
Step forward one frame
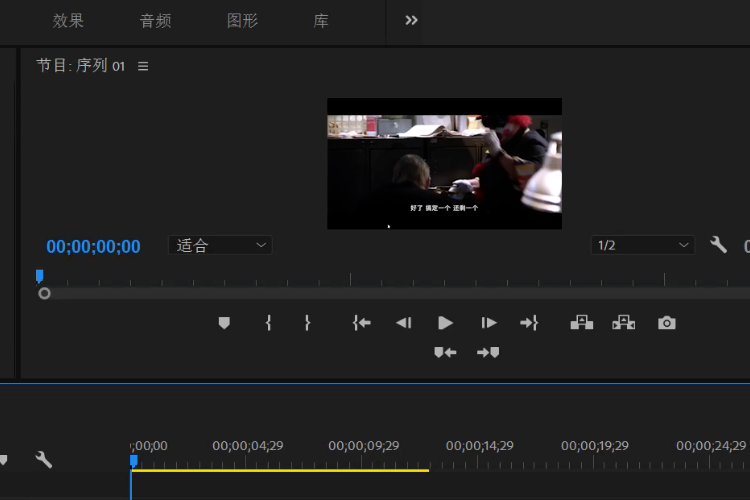point(489,323)
